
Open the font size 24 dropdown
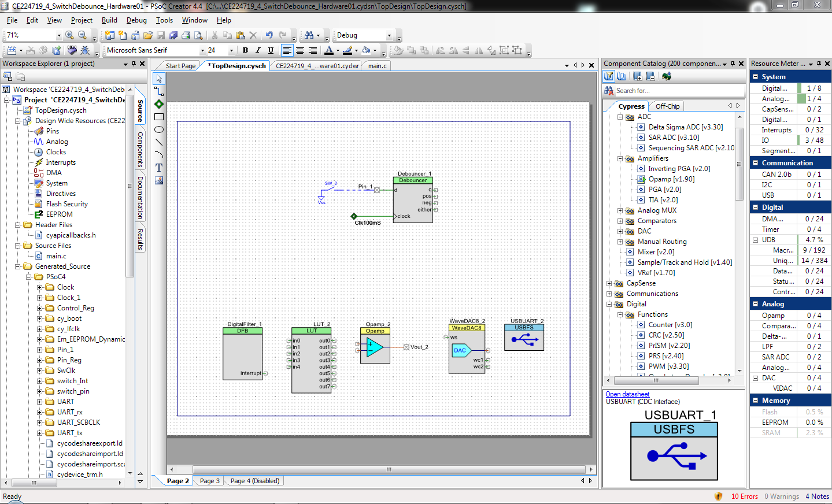tap(231, 50)
